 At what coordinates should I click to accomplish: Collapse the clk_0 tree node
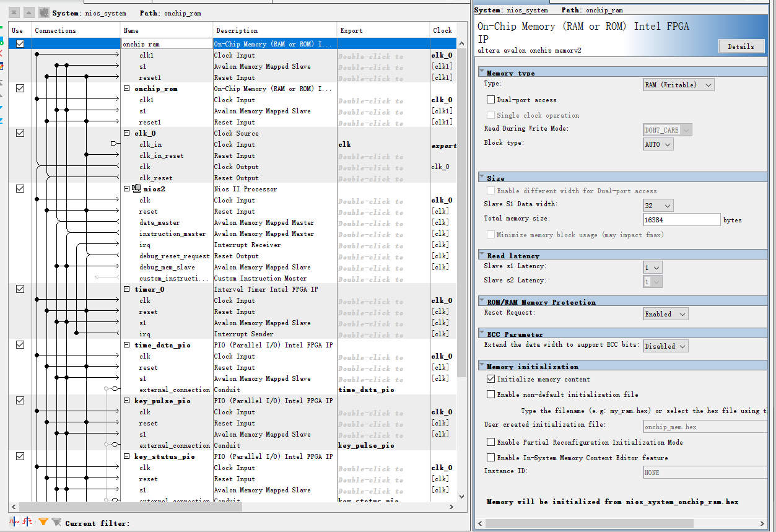127,133
